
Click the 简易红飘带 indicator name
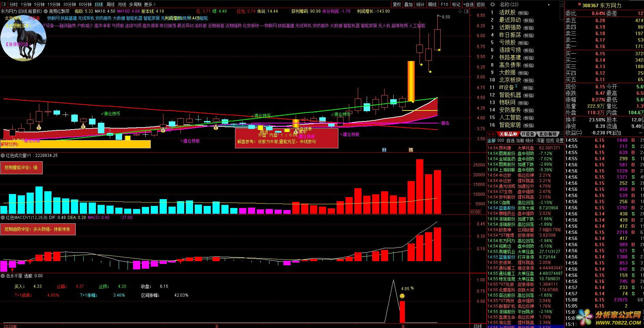pyautogui.click(x=59, y=11)
